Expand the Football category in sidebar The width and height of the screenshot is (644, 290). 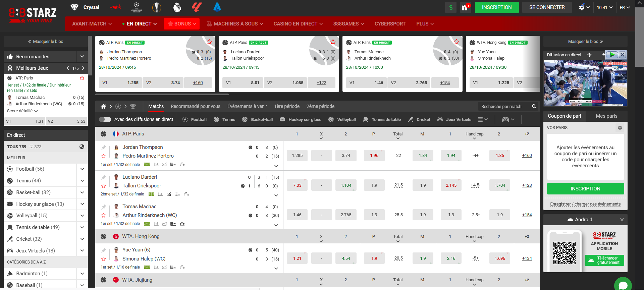click(x=82, y=169)
